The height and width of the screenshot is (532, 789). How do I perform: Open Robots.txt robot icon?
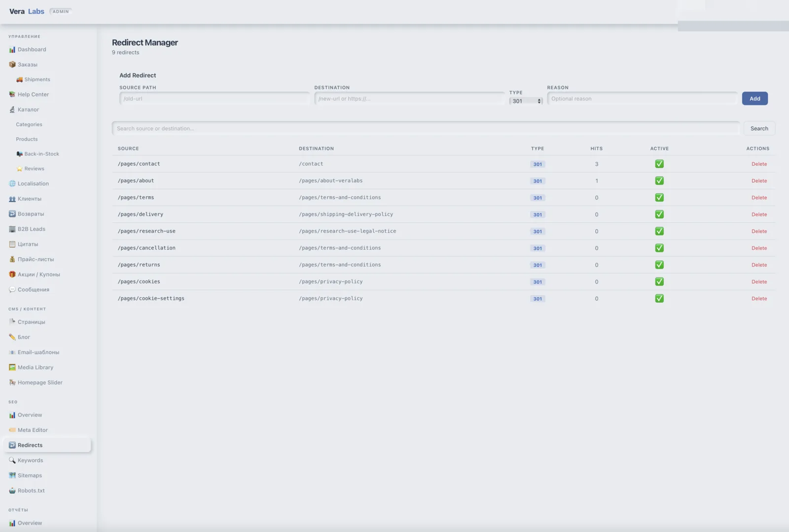(x=12, y=491)
